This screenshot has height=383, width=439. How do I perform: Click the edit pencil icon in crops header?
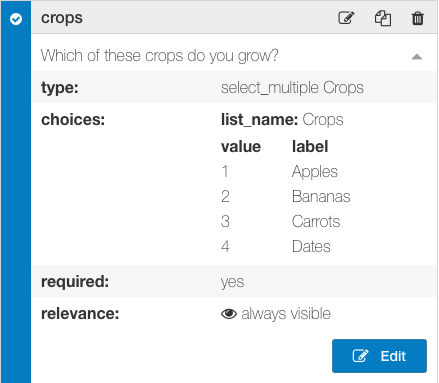[x=346, y=18]
